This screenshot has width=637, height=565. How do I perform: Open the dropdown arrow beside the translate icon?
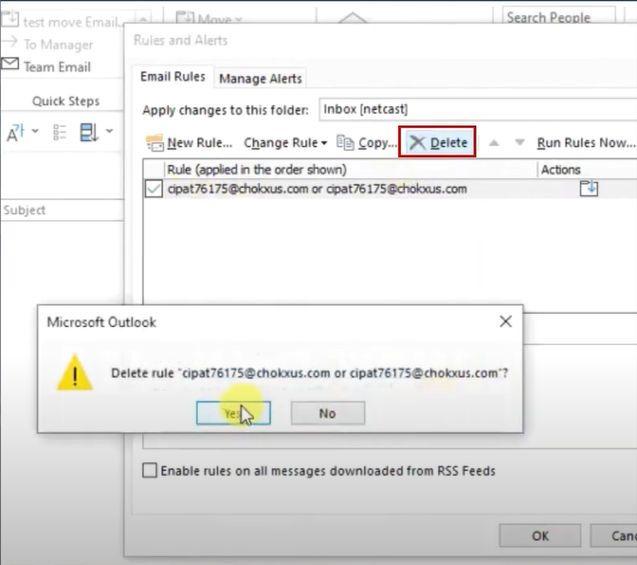point(35,131)
